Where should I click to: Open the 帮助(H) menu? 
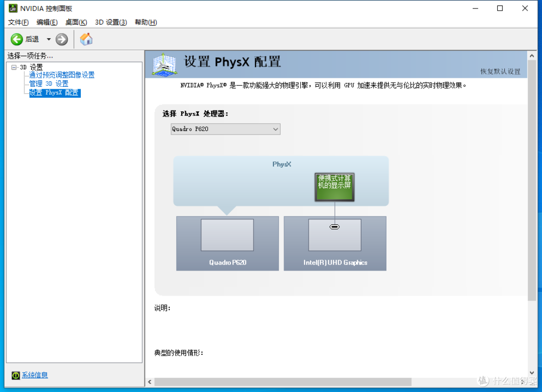pos(146,22)
